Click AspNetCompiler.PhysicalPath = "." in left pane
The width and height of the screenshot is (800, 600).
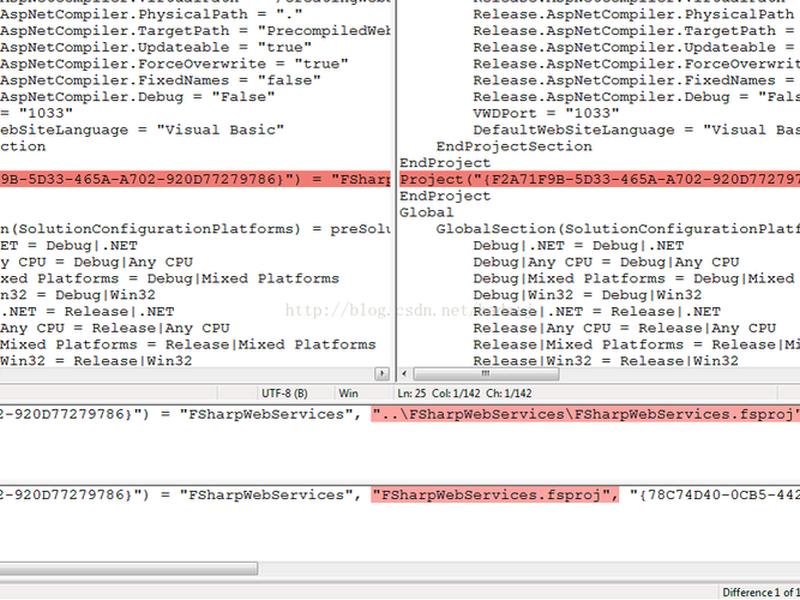point(152,14)
